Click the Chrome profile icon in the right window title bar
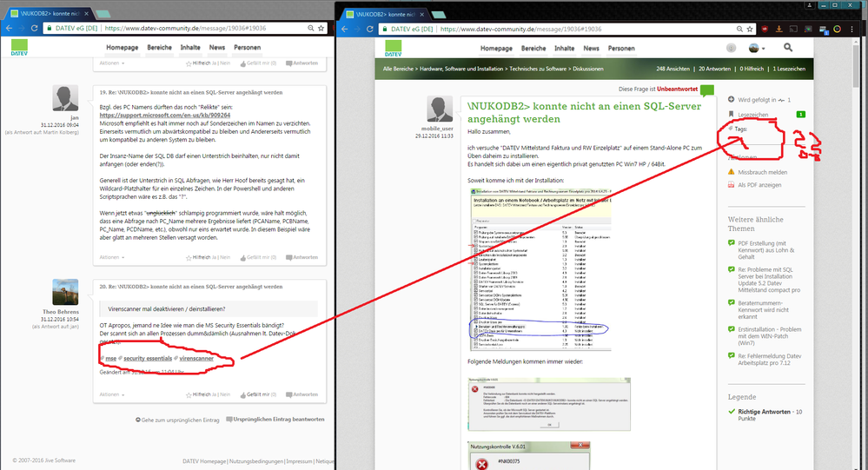This screenshot has width=868, height=470. [810, 5]
